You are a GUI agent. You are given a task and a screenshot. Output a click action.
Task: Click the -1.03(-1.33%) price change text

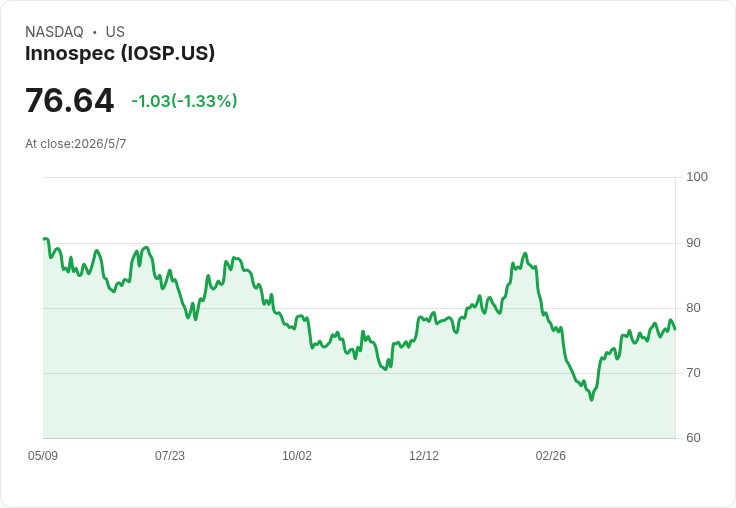[x=184, y=101]
